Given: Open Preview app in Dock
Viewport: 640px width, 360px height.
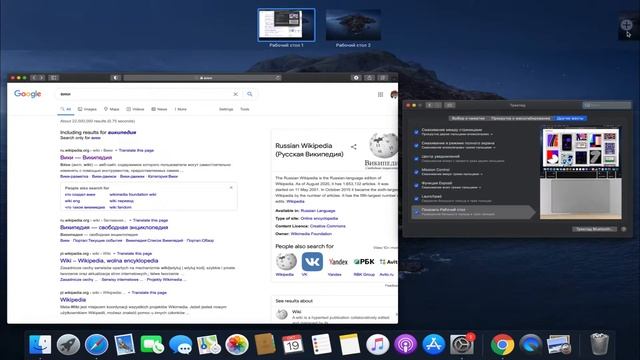Looking at the screenshot, I should [559, 344].
